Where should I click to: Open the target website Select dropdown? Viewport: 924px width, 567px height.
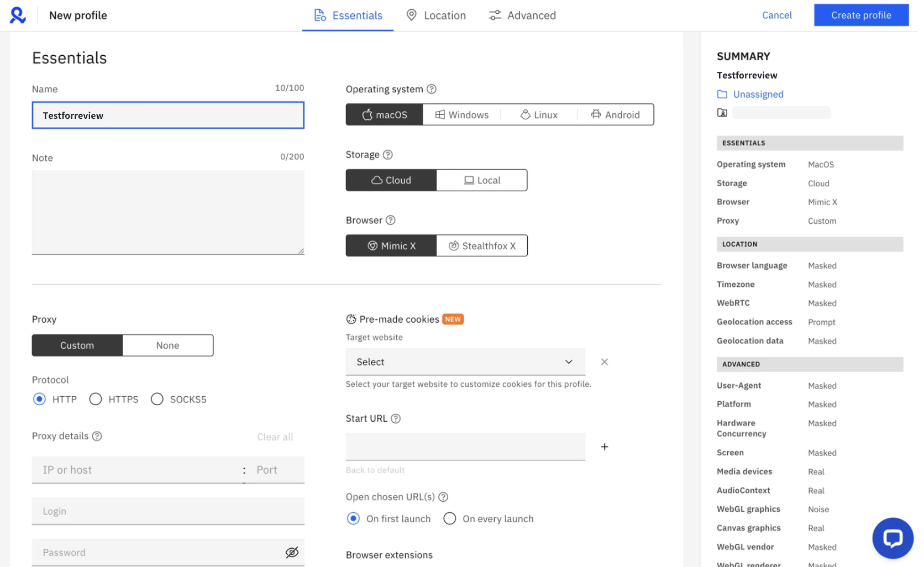click(x=465, y=362)
